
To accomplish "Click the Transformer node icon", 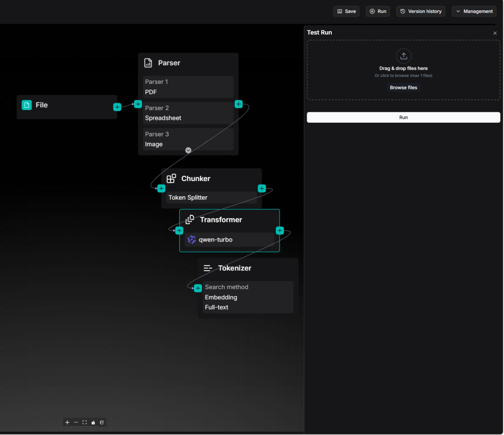I will [189, 220].
